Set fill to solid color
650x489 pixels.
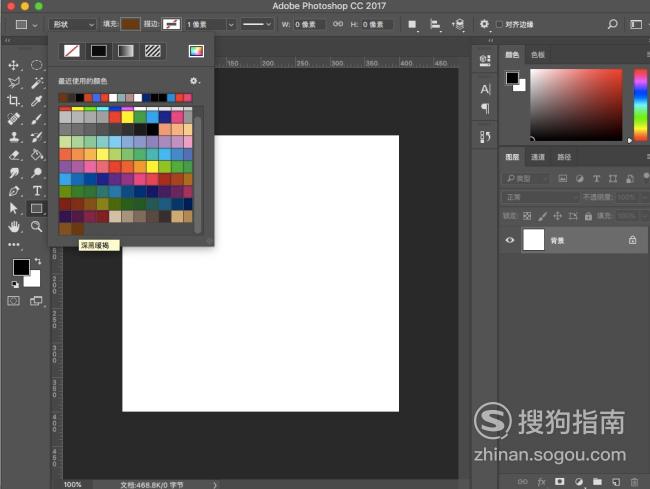pyautogui.click(x=99, y=51)
